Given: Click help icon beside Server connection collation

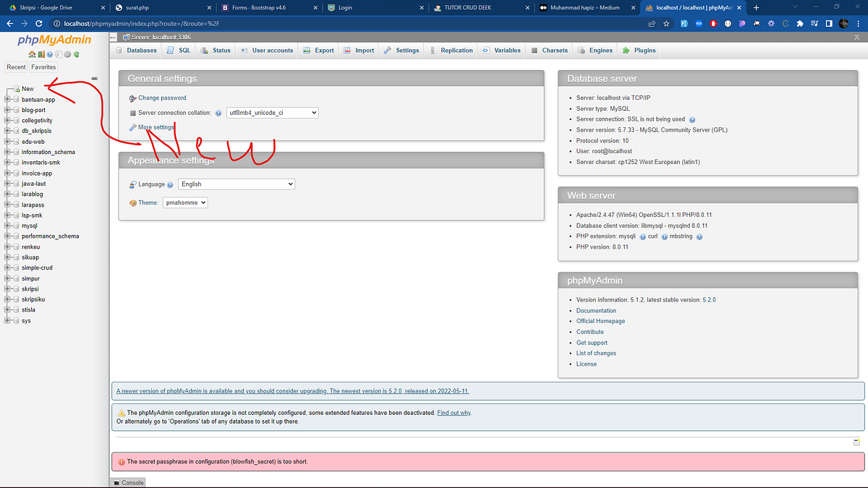Looking at the screenshot, I should coord(219,113).
